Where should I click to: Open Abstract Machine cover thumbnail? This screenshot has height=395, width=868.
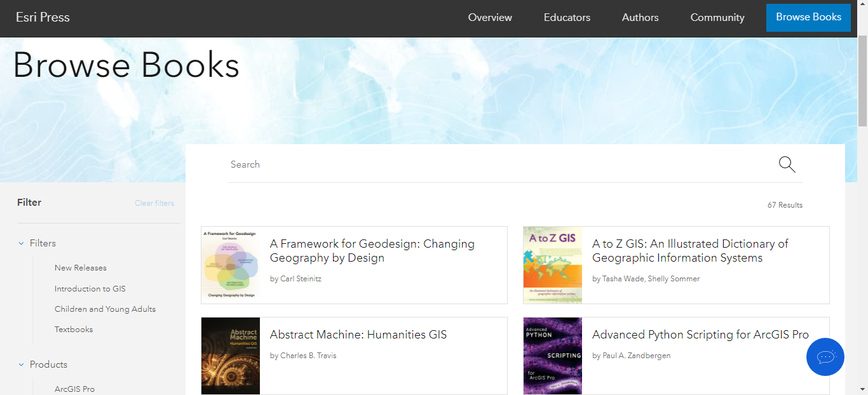coord(231,356)
